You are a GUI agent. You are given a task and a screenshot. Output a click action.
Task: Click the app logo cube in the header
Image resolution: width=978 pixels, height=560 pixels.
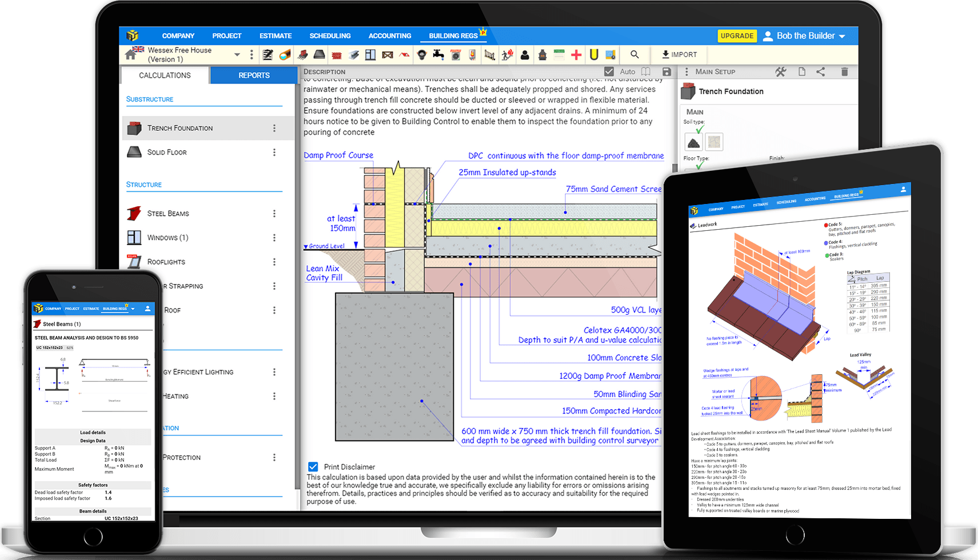tap(133, 35)
